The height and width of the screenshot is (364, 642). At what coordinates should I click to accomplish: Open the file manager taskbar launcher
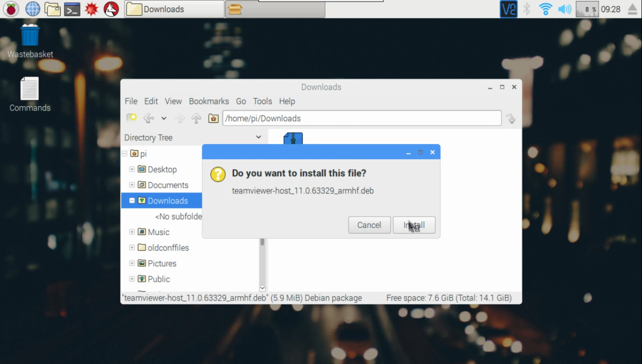(x=52, y=9)
